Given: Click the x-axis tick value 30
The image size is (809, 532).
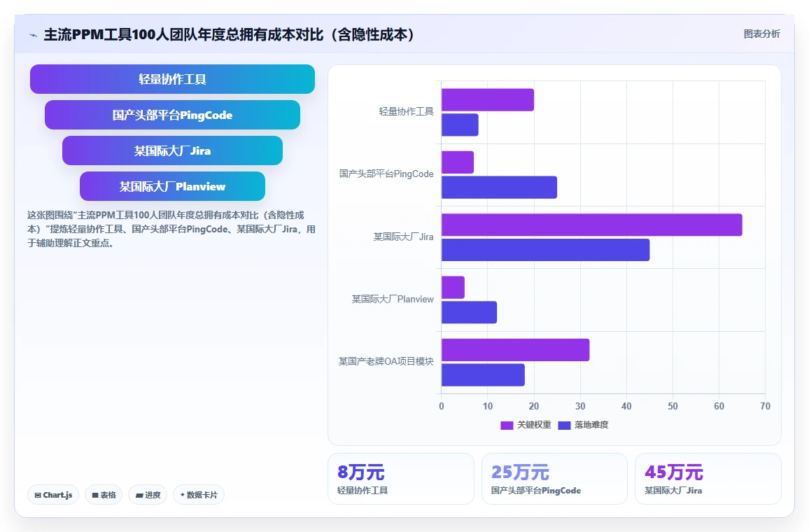Looking at the screenshot, I should click(580, 407).
